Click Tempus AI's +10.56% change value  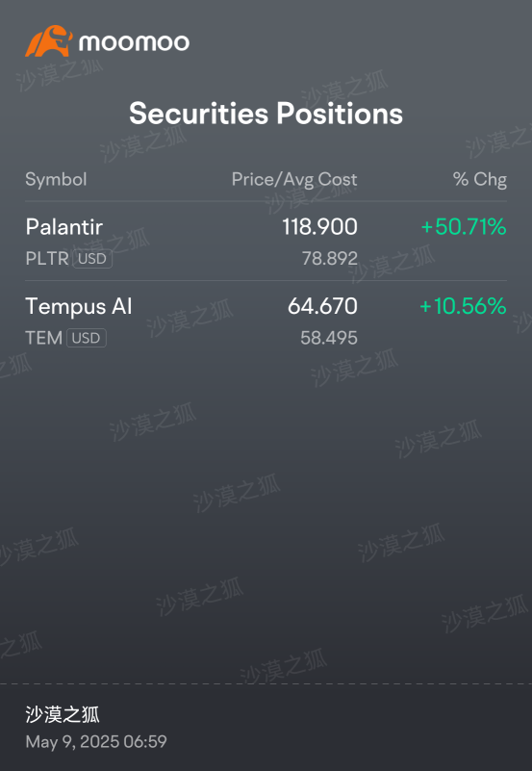(463, 306)
